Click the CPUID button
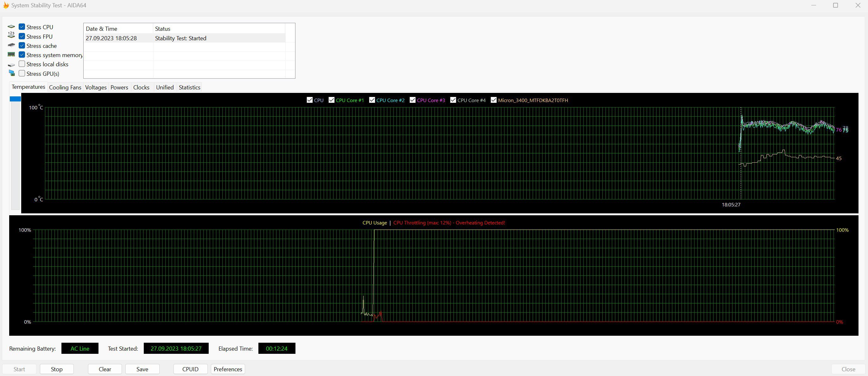868x376 pixels. 190,369
